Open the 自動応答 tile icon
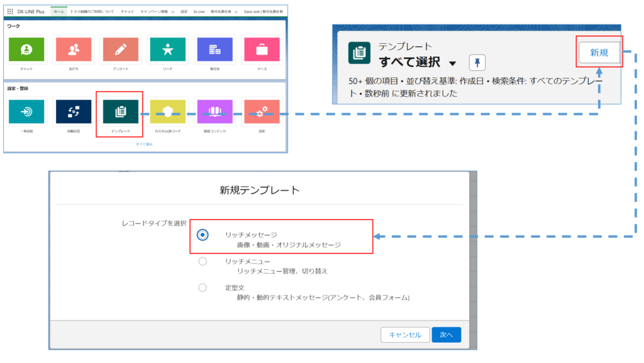This screenshot has width=644, height=363. [x=73, y=111]
